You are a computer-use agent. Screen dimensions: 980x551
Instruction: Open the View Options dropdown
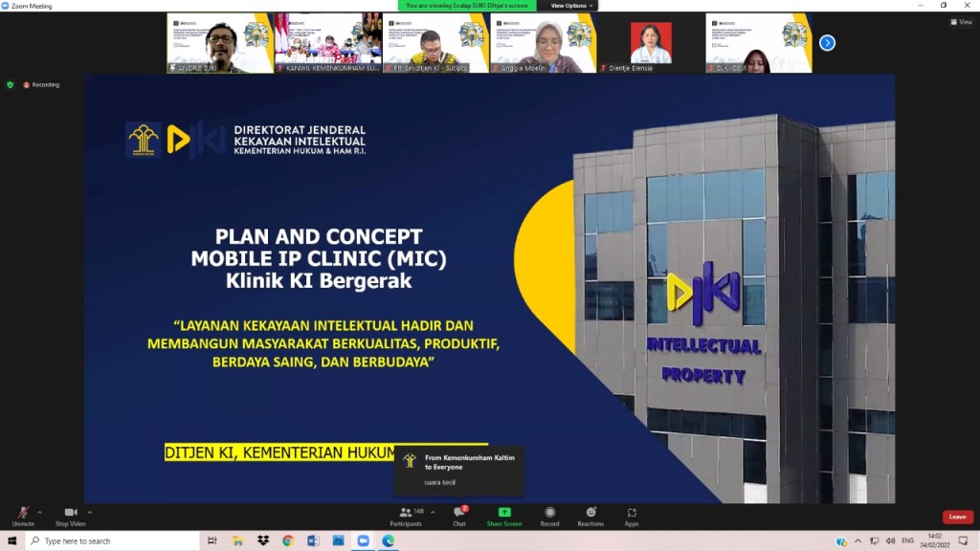point(570,6)
